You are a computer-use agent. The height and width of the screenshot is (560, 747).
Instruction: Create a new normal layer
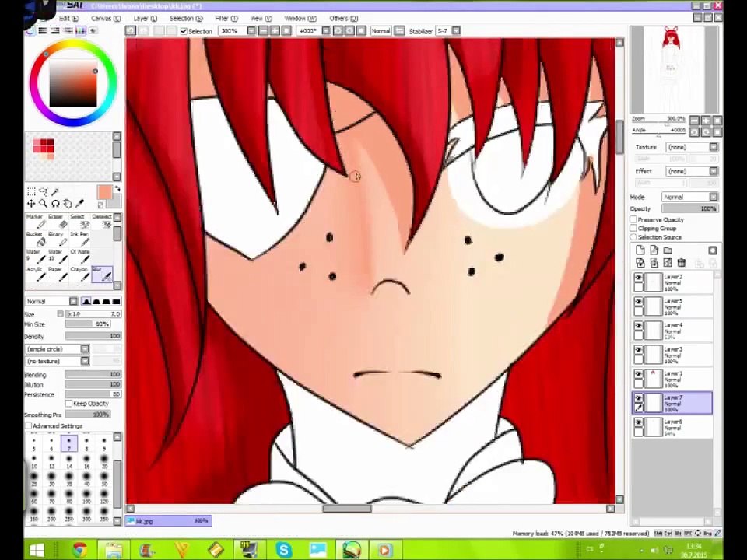tap(640, 250)
